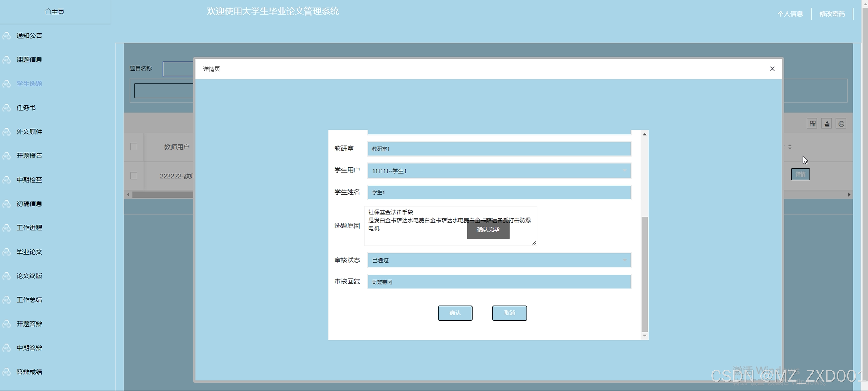The width and height of the screenshot is (868, 391).
Task: Click the 审核回复 input field
Action: point(499,282)
